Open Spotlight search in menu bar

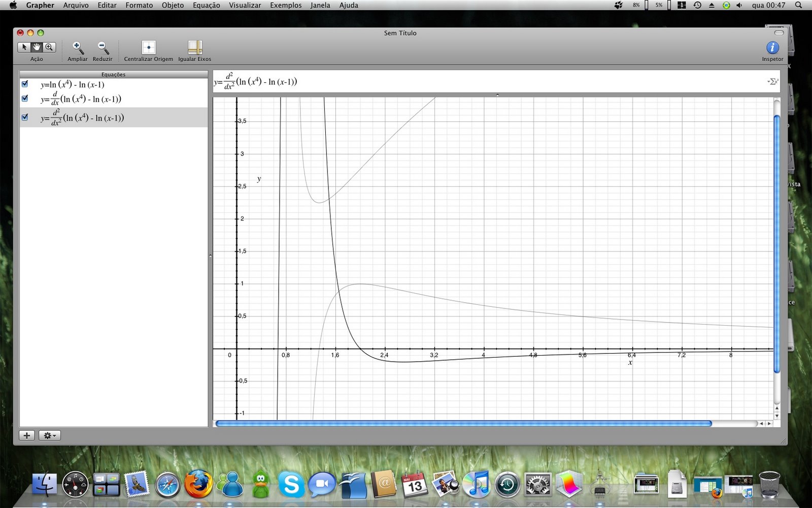tap(799, 5)
